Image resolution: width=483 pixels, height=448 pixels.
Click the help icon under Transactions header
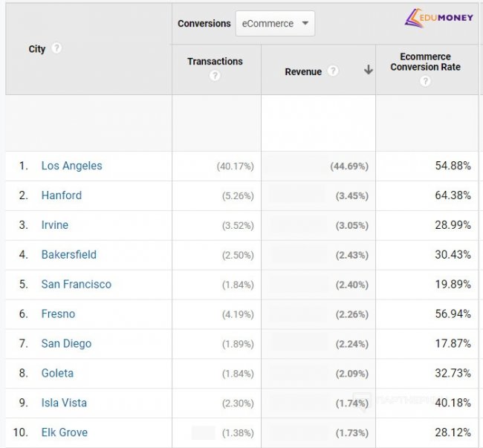coord(215,76)
